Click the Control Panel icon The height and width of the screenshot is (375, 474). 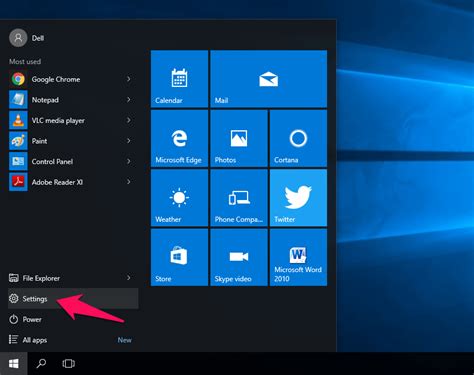click(x=18, y=161)
